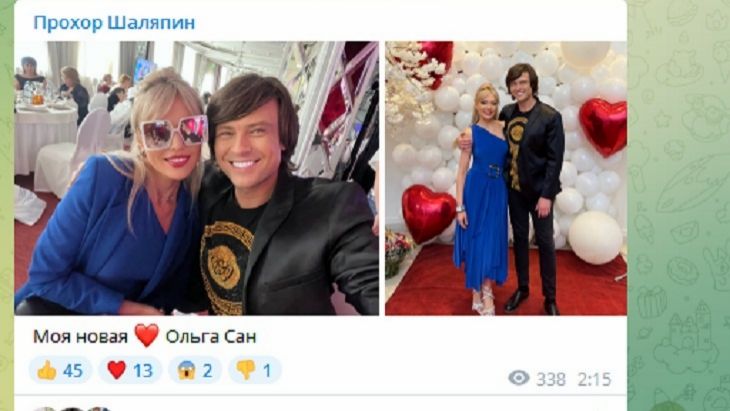Click the red heart emoji in the caption
The image size is (730, 411).
pos(147,336)
